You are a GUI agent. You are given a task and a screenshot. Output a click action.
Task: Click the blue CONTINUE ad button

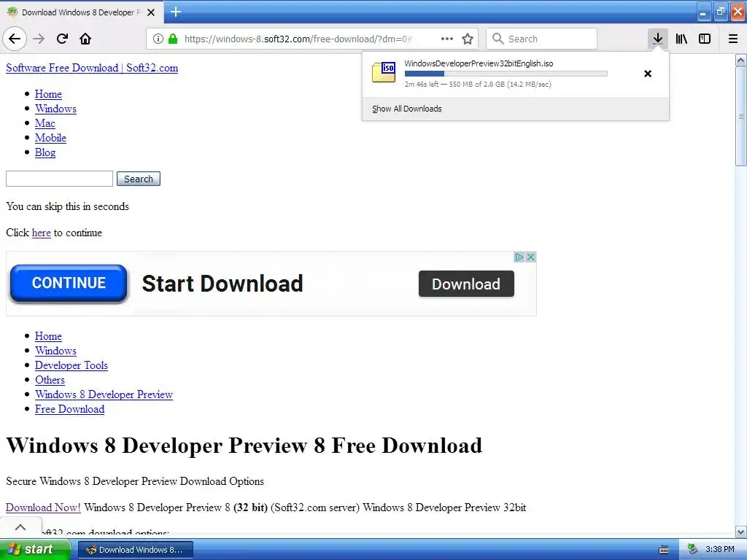click(69, 284)
